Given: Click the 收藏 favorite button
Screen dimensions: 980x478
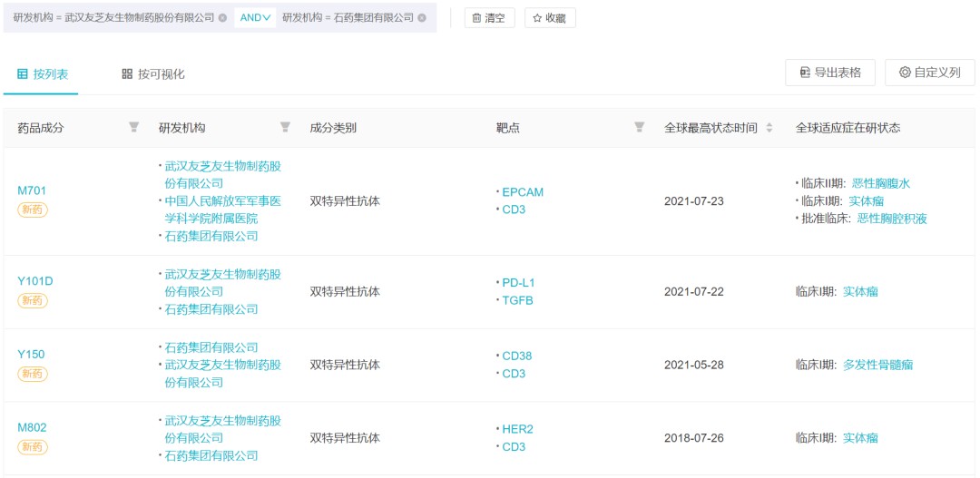Looking at the screenshot, I should click(x=550, y=18).
